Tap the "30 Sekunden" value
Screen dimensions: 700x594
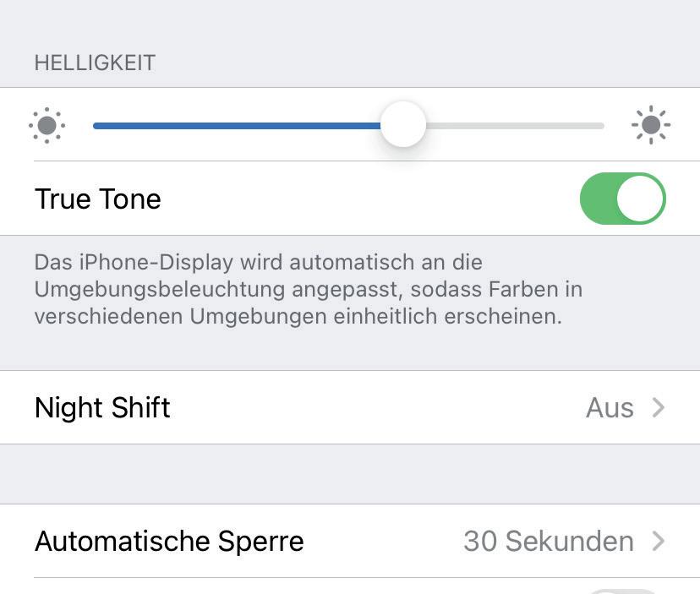[x=548, y=541]
